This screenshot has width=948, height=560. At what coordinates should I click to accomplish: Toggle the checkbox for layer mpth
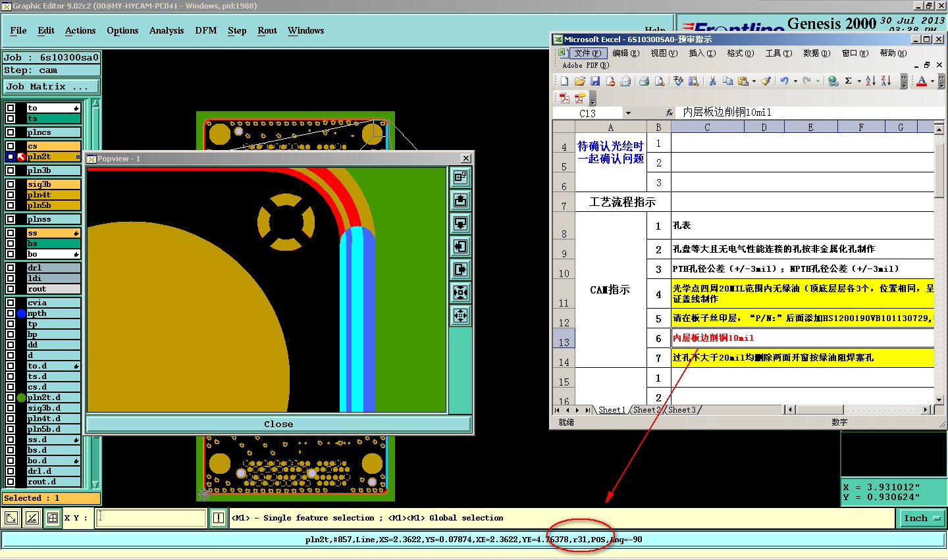coord(11,313)
